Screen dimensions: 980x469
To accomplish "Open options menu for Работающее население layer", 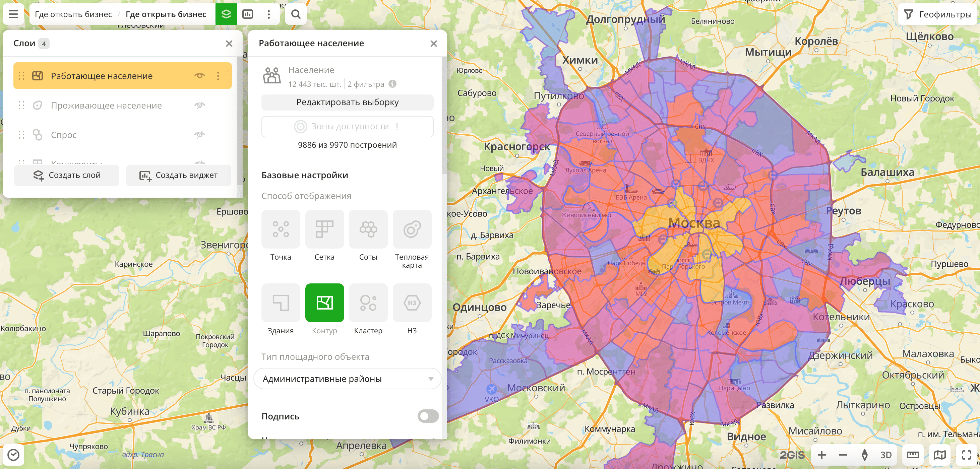I will pyautogui.click(x=218, y=76).
